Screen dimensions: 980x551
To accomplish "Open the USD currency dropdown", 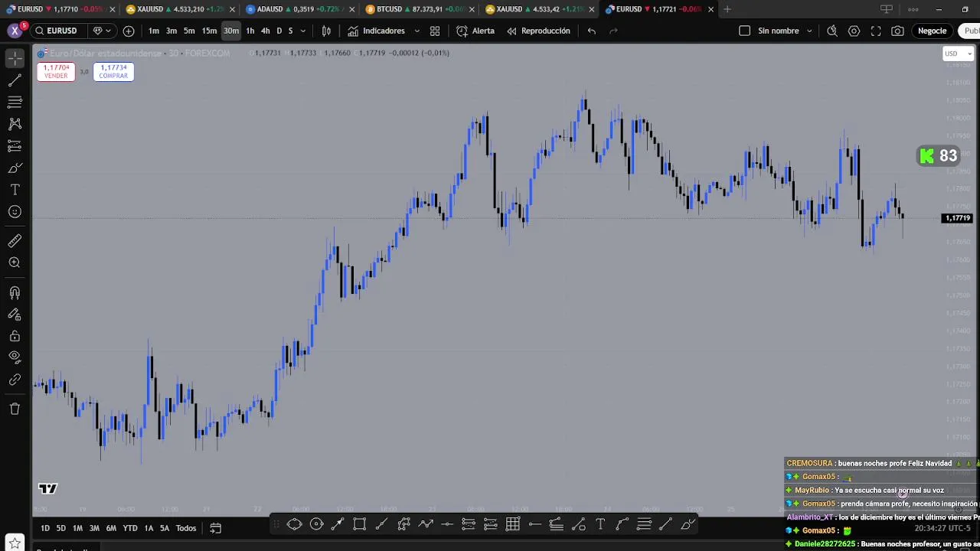I will [958, 54].
